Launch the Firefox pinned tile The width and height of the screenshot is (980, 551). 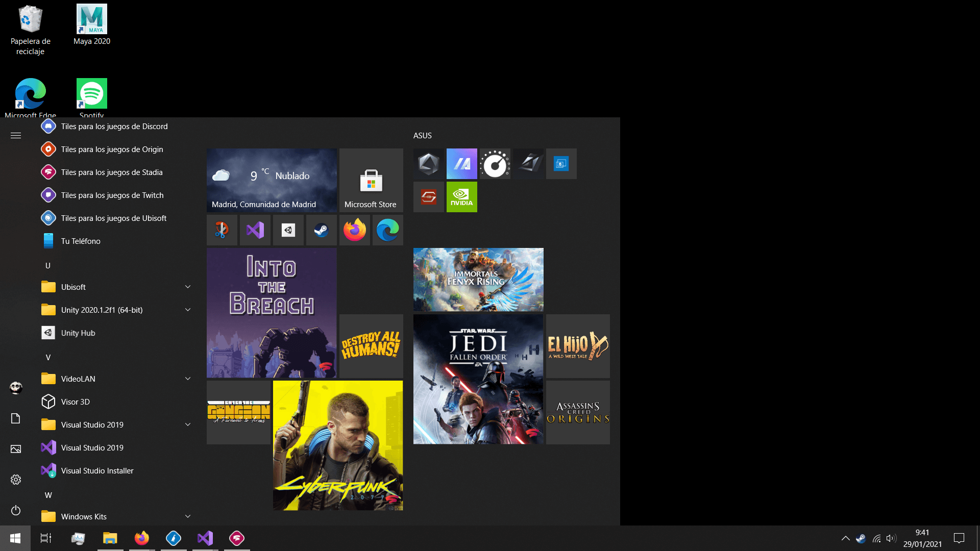click(354, 230)
